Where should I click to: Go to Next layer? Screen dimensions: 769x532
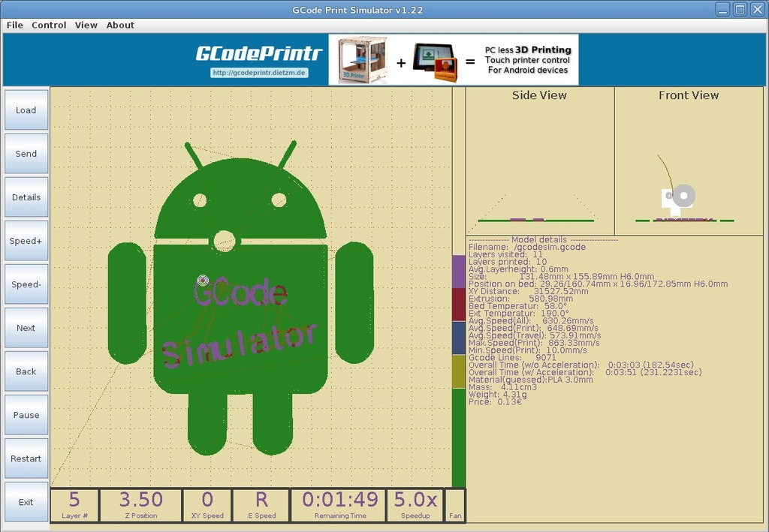tap(26, 328)
